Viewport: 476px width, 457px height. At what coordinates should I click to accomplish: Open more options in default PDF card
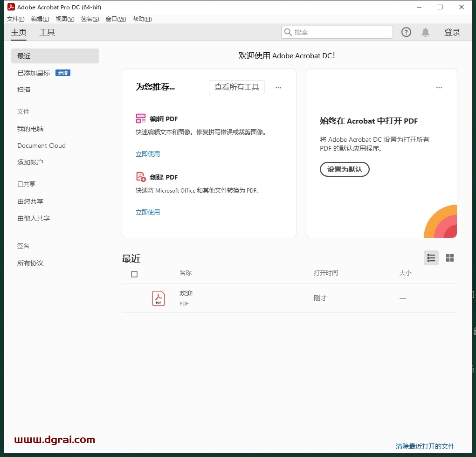[x=439, y=88]
